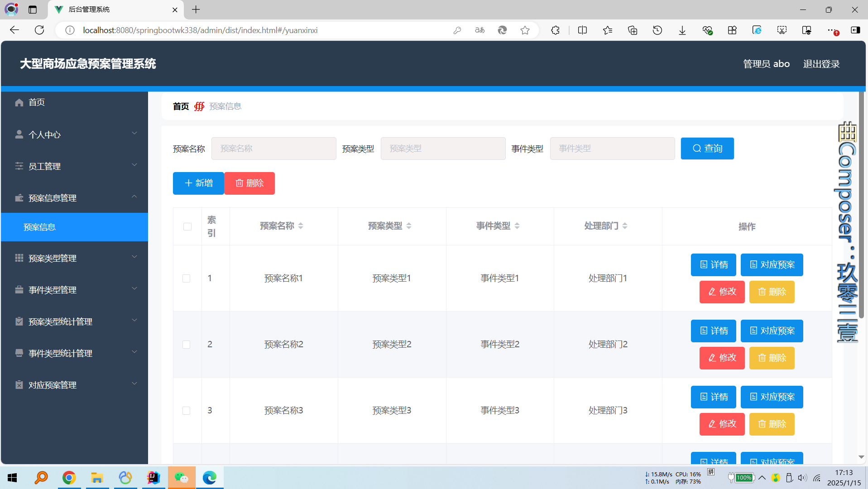
Task: Click the 新增 add button
Action: coord(198,183)
